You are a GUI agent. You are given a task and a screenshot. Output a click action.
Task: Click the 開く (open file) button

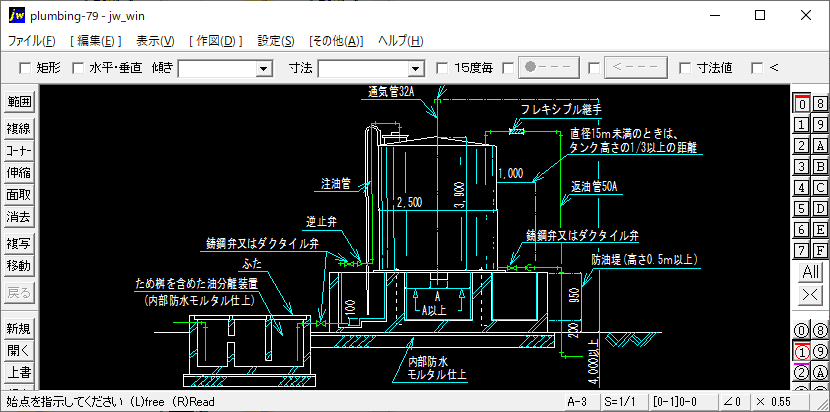point(19,351)
